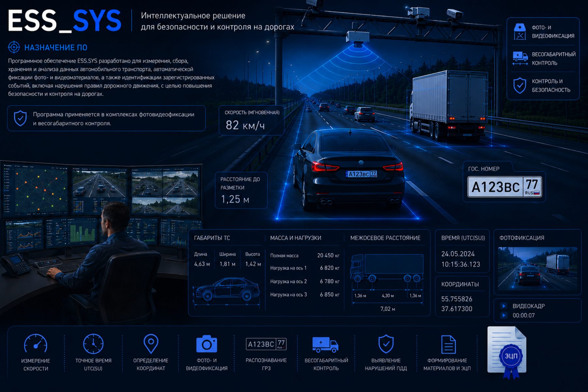This screenshot has width=588, height=392.
Task: Click the axle 2 load '6 780 кг'
Action: pos(330,281)
